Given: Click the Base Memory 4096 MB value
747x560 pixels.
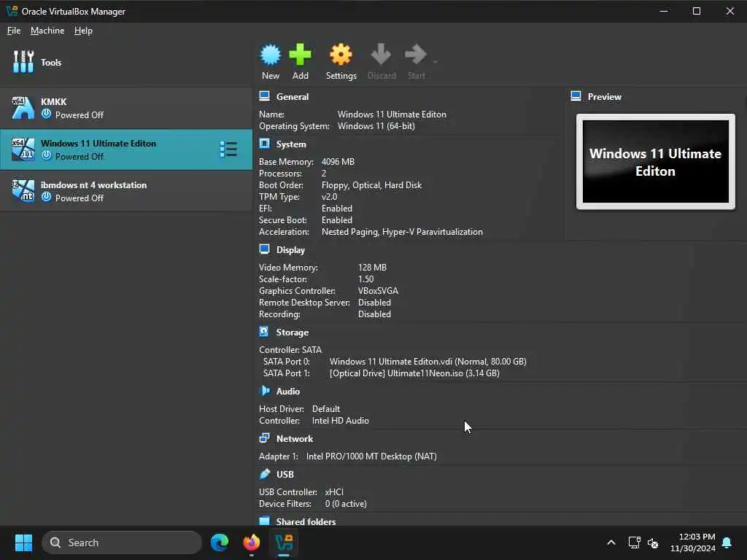Looking at the screenshot, I should (338, 162).
